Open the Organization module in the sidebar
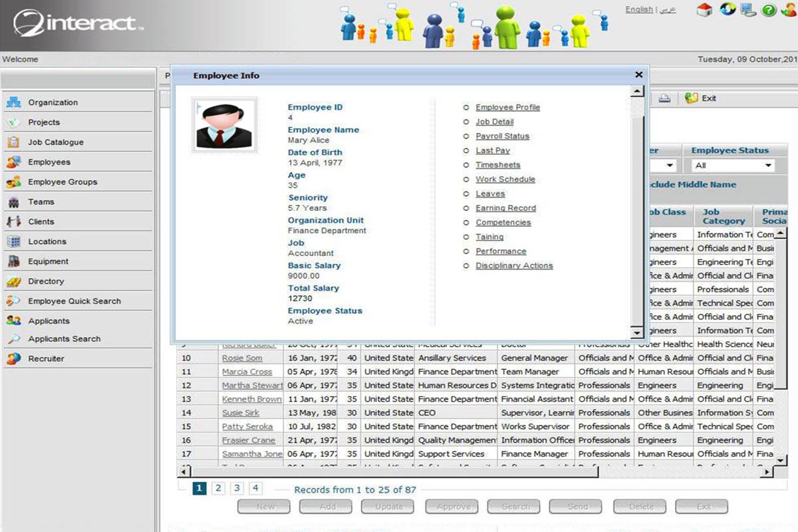The height and width of the screenshot is (532, 798). point(53,102)
